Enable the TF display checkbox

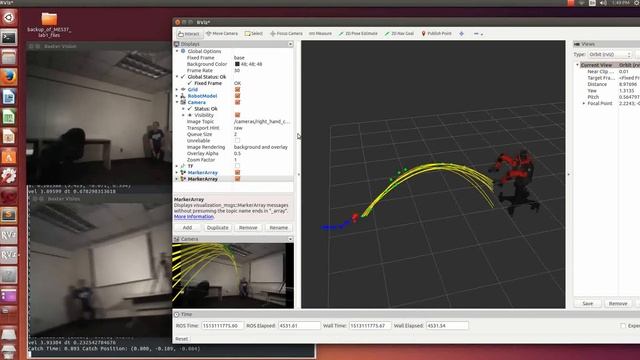coord(237,166)
